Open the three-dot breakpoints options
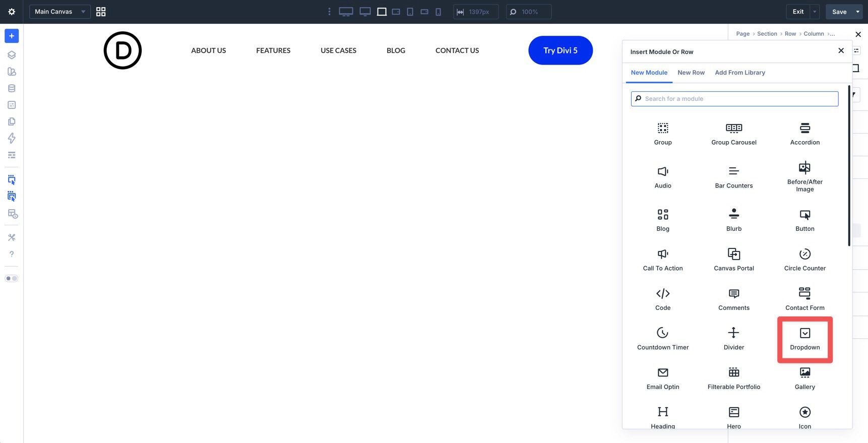Screen dimensions: 868x443 point(329,12)
